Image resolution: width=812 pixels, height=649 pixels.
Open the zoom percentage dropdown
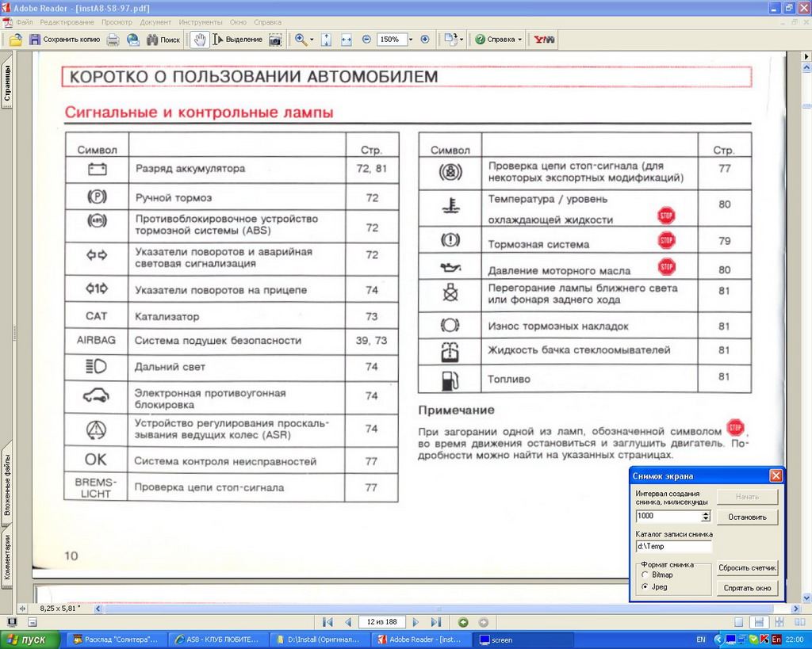[410, 40]
